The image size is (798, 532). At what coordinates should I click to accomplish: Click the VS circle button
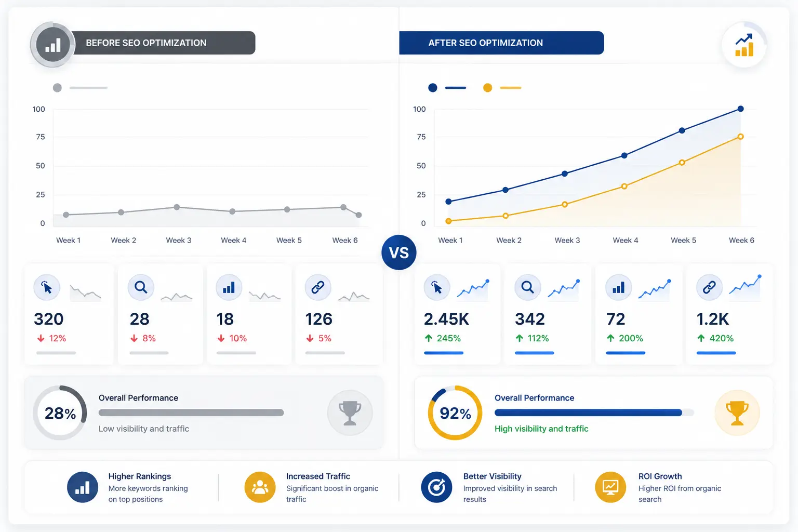point(399,252)
